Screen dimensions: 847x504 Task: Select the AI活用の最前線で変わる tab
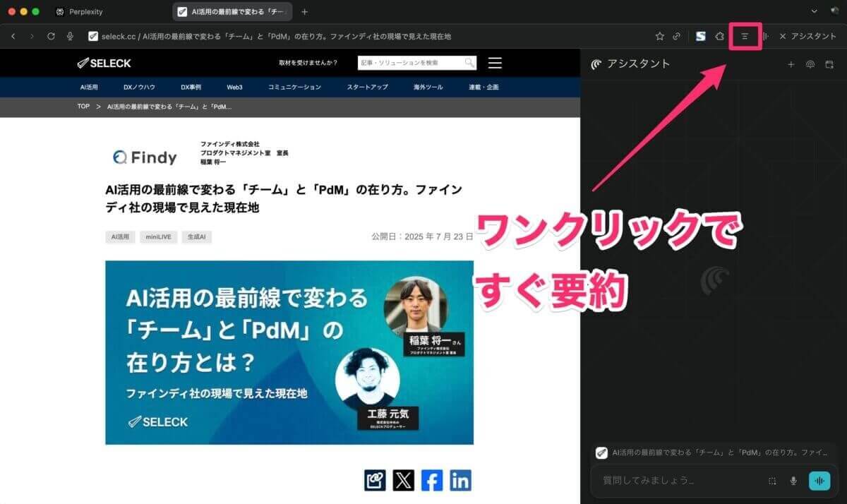(x=233, y=11)
